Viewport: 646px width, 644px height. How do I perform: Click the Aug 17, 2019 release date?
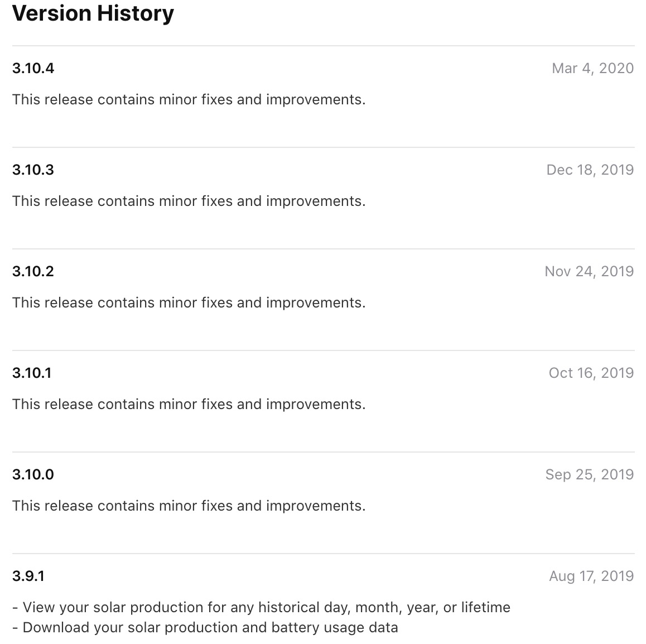(591, 576)
